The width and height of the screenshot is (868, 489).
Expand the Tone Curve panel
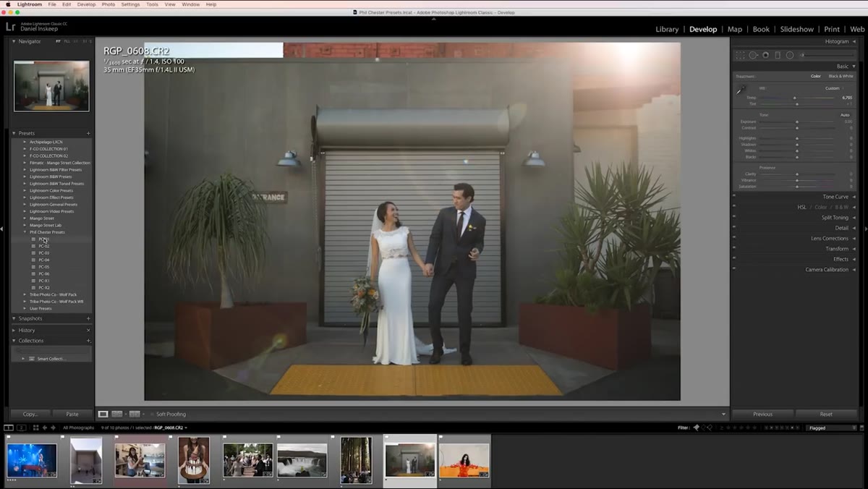(x=854, y=197)
